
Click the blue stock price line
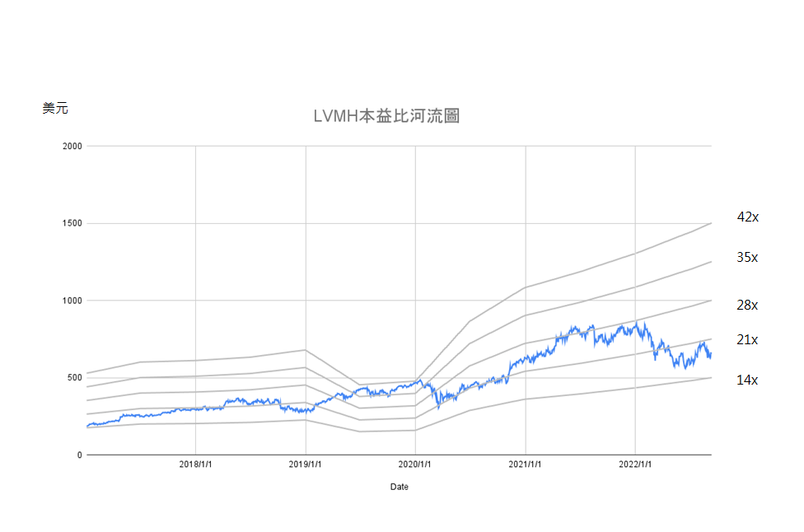[577, 332]
